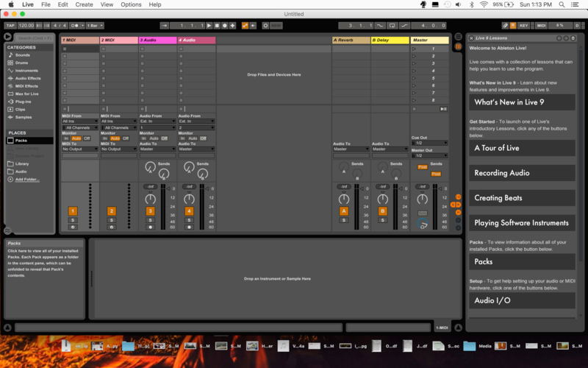Viewport: 588px width, 368px height.
Task: Set track 3 monitor to Auto
Action: click(x=154, y=138)
